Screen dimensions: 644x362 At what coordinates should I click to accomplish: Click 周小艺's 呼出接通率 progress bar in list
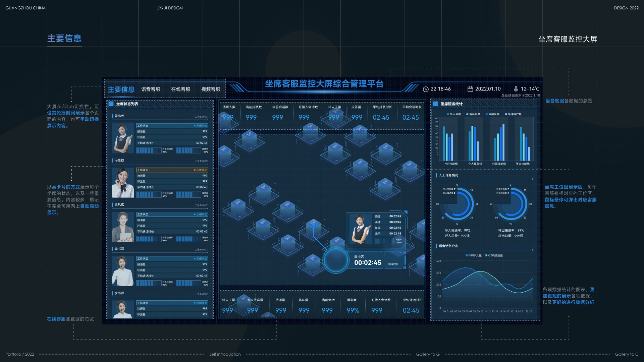(x=149, y=150)
